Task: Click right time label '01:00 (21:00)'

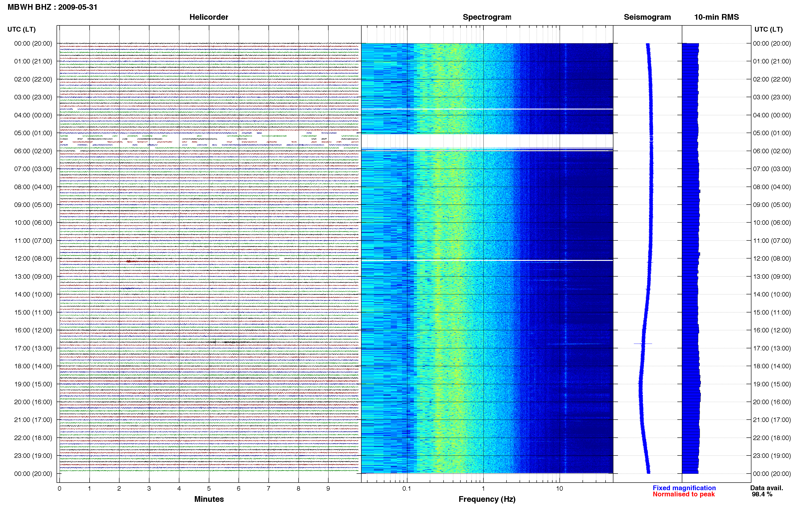Action: [x=772, y=61]
